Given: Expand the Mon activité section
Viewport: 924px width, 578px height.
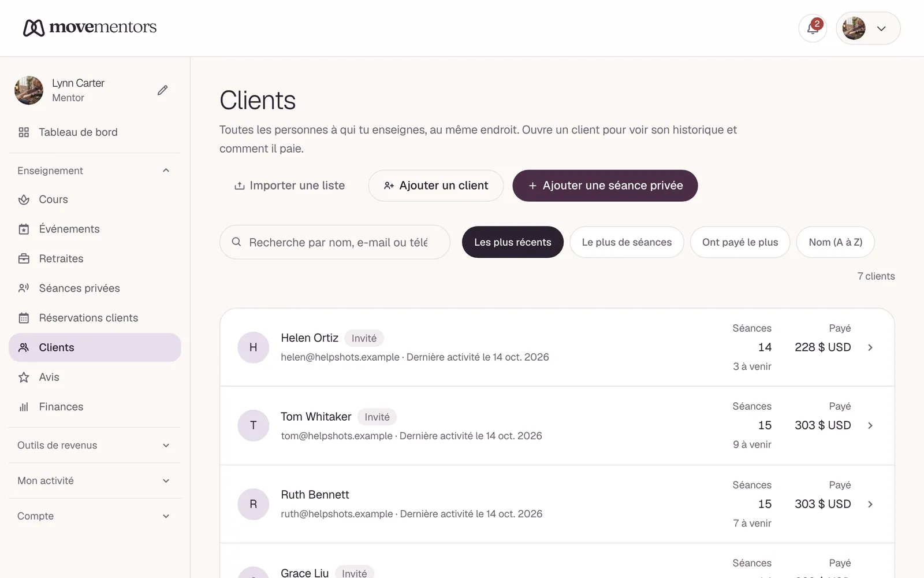Looking at the screenshot, I should [x=95, y=481].
